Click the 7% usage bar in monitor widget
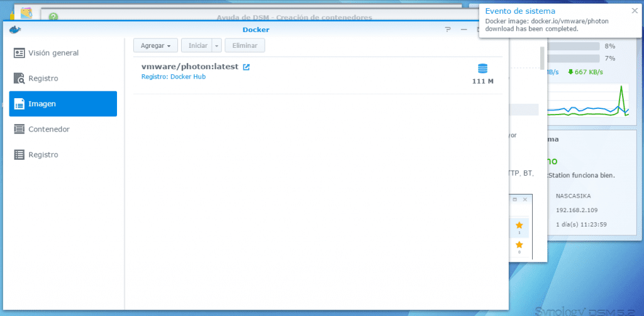Image resolution: width=644 pixels, height=316 pixels. (x=574, y=59)
